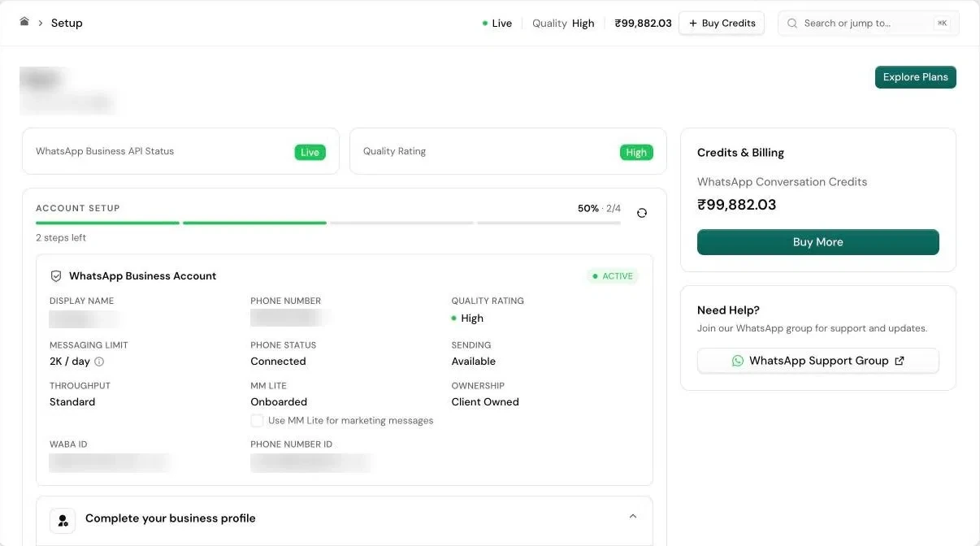Click the Available sending value

click(x=474, y=362)
